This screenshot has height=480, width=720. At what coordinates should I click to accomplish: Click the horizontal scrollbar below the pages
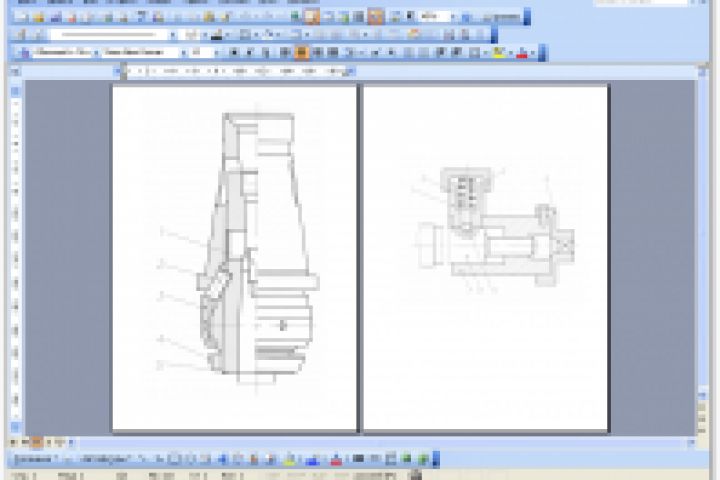point(381,442)
